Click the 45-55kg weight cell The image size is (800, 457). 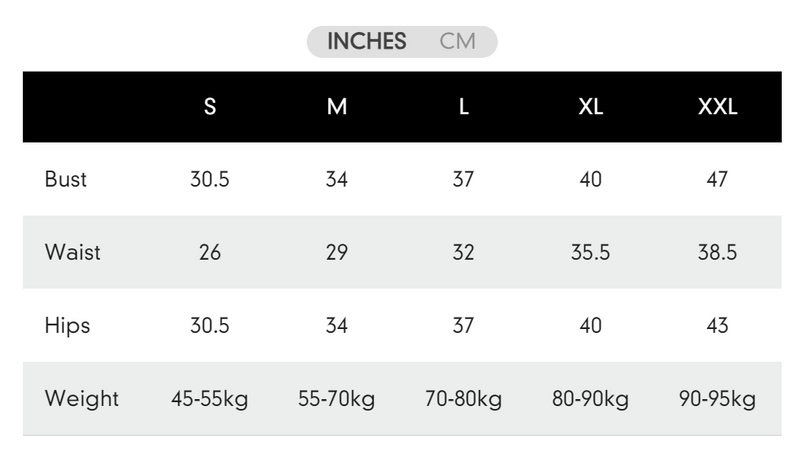pyautogui.click(x=210, y=399)
